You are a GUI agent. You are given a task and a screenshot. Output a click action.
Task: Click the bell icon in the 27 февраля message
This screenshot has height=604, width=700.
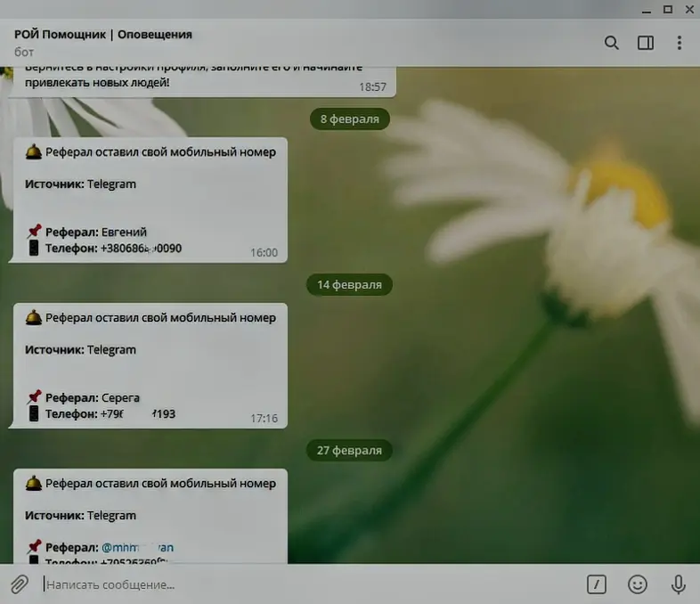34,484
